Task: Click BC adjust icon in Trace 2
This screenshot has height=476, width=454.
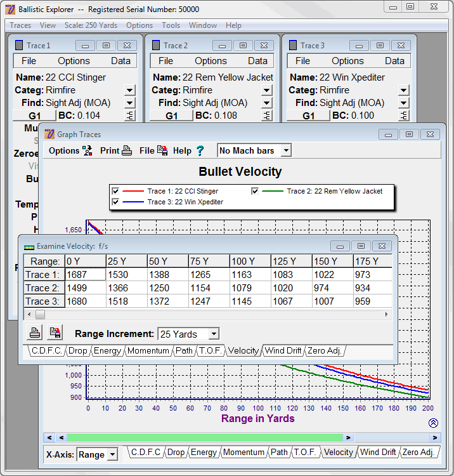Action: click(x=267, y=116)
